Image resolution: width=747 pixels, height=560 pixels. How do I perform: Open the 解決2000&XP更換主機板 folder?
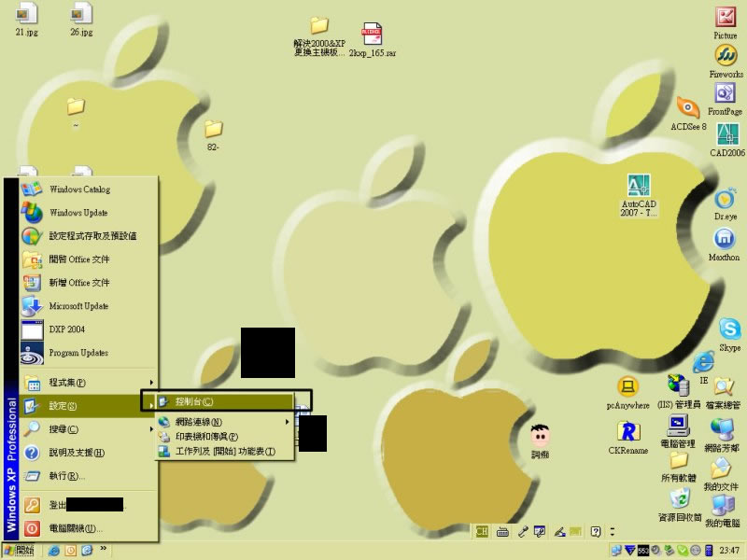(x=319, y=37)
